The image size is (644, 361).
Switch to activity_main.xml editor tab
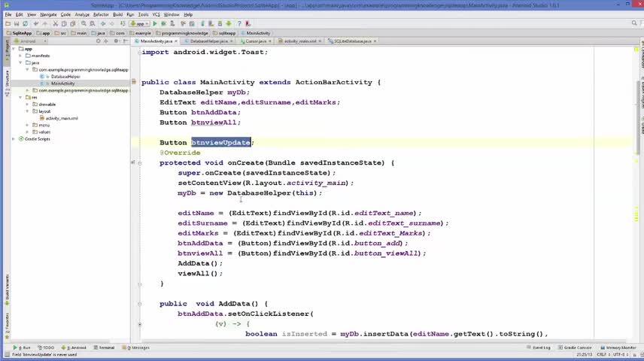pyautogui.click(x=299, y=41)
